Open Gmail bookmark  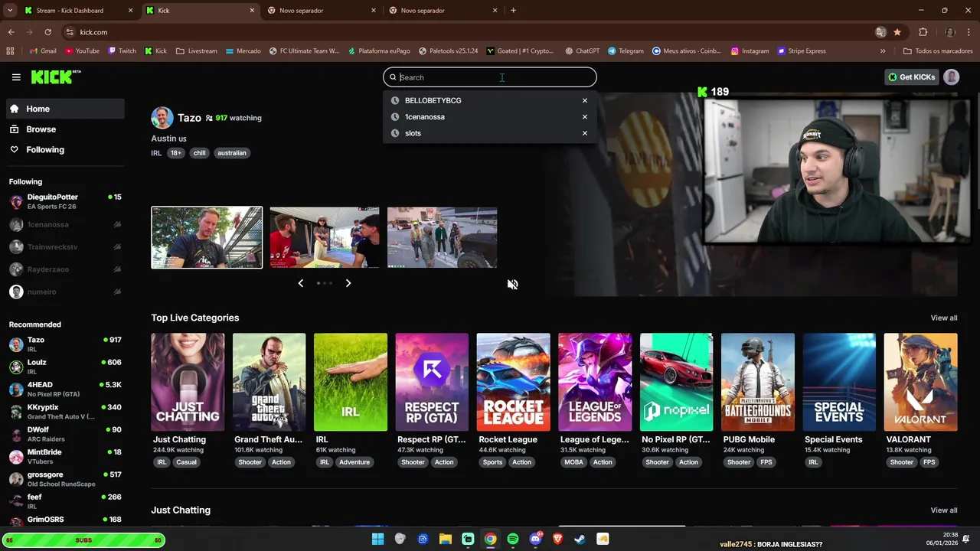[x=42, y=51]
